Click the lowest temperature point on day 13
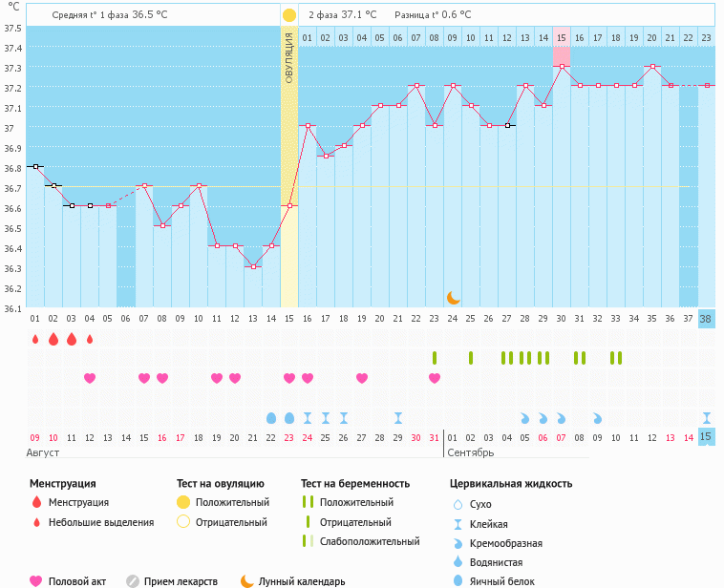The width and height of the screenshot is (724, 588). [x=253, y=266]
